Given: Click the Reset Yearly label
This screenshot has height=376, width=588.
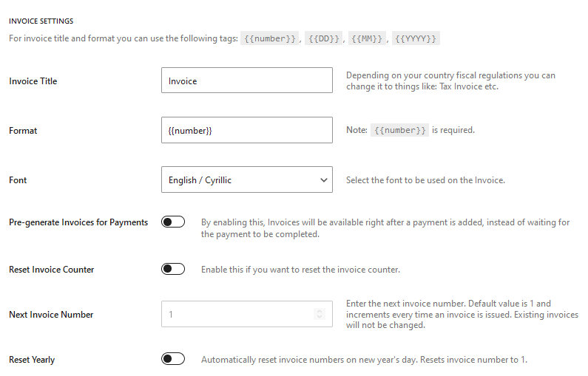Looking at the screenshot, I should click(x=32, y=360).
